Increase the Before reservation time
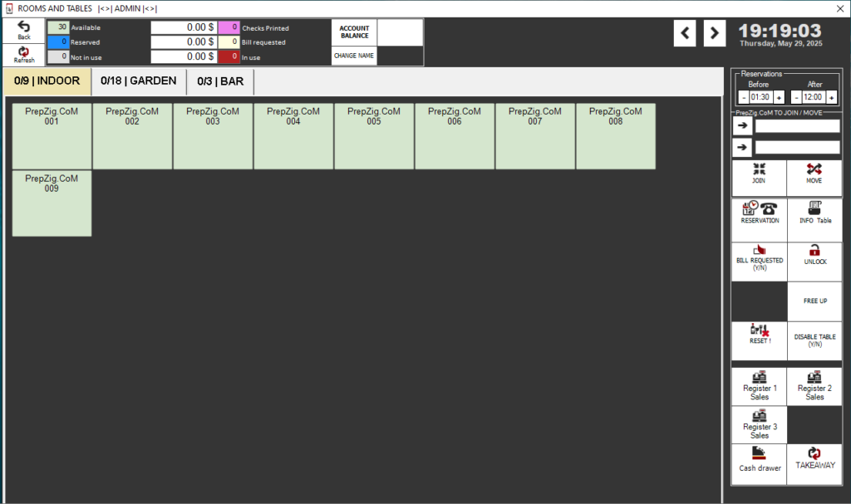The width and height of the screenshot is (851, 504). coord(779,98)
